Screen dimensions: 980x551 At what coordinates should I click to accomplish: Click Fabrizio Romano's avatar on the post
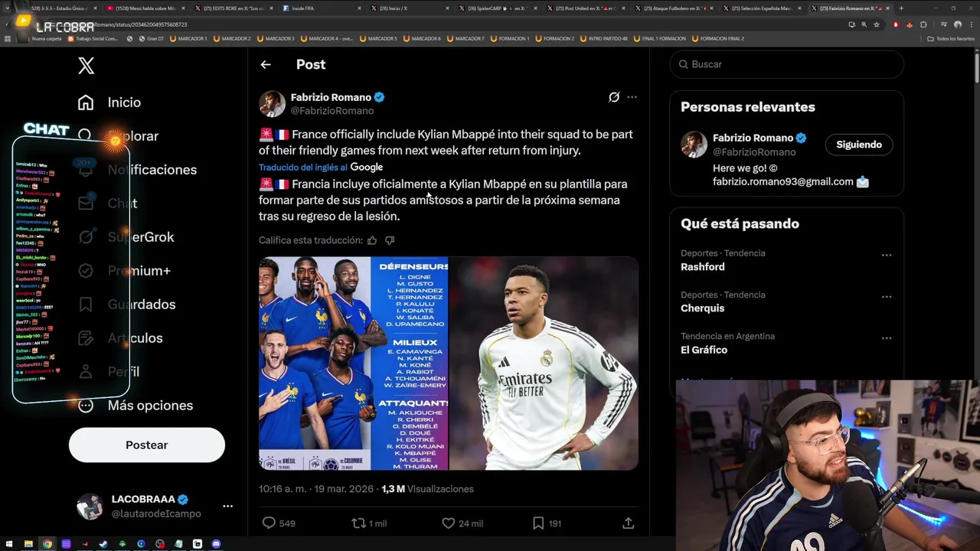coord(272,103)
